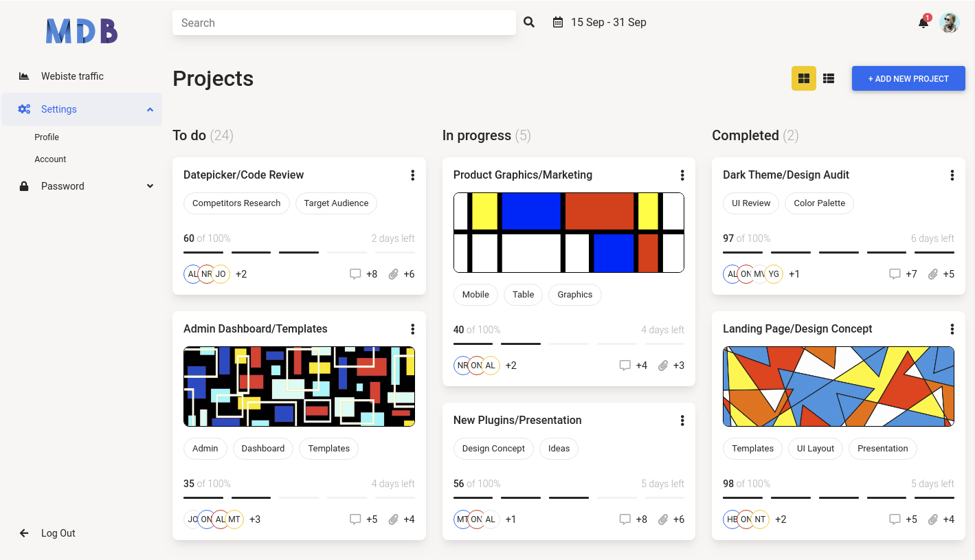Switch to list view layout
Viewport: 975px width, 560px height.
pyautogui.click(x=829, y=78)
